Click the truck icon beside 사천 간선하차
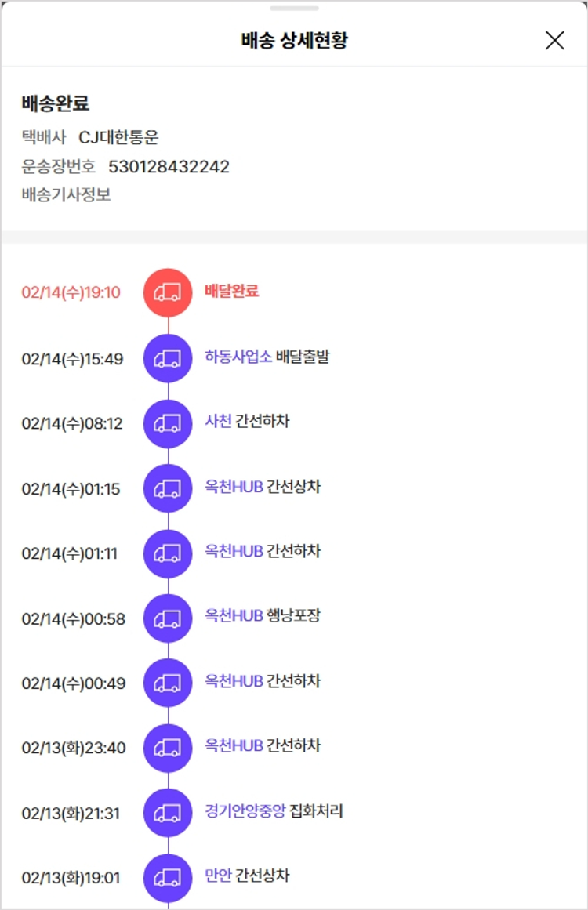Screen dimensions: 588x910 pos(168,423)
